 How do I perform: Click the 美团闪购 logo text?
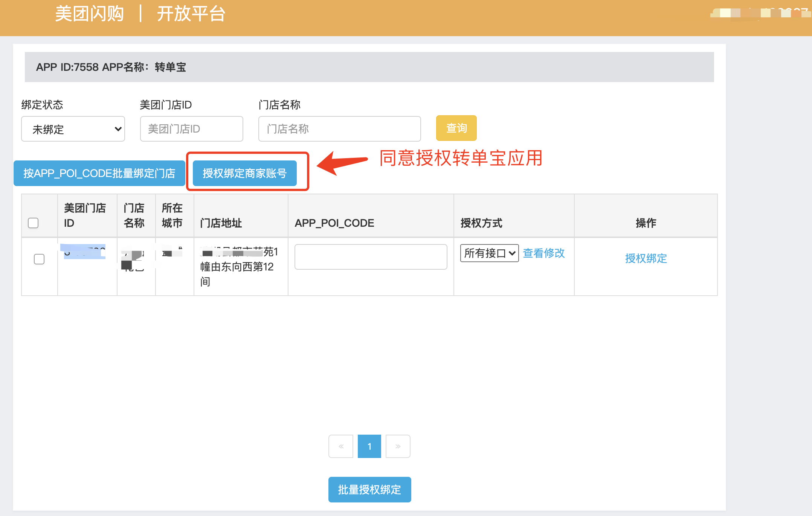90,14
